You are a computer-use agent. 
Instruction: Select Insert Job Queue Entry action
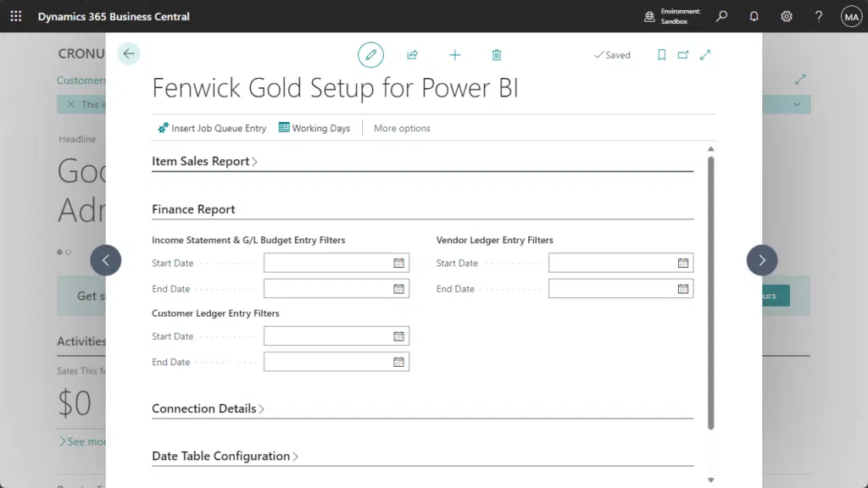[212, 128]
